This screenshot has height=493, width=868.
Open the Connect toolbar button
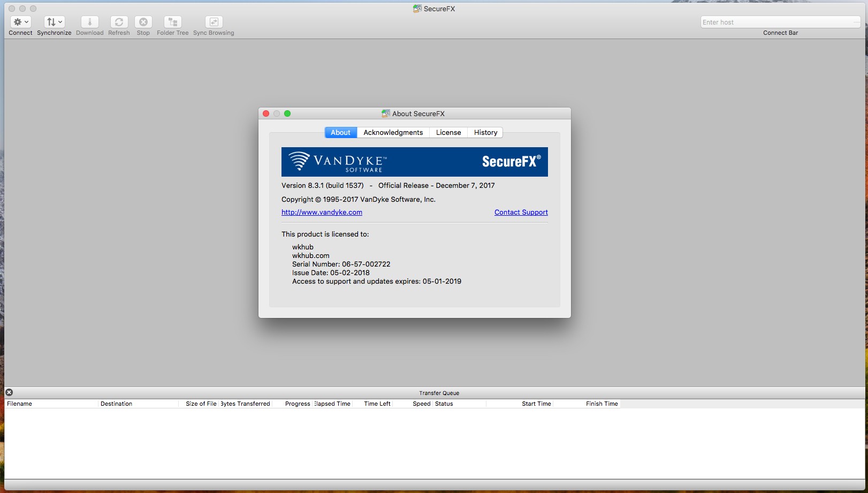pyautogui.click(x=20, y=22)
